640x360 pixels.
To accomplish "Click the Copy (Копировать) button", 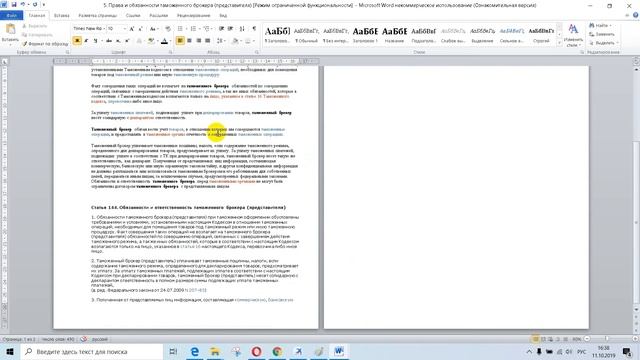I will point(37,35).
